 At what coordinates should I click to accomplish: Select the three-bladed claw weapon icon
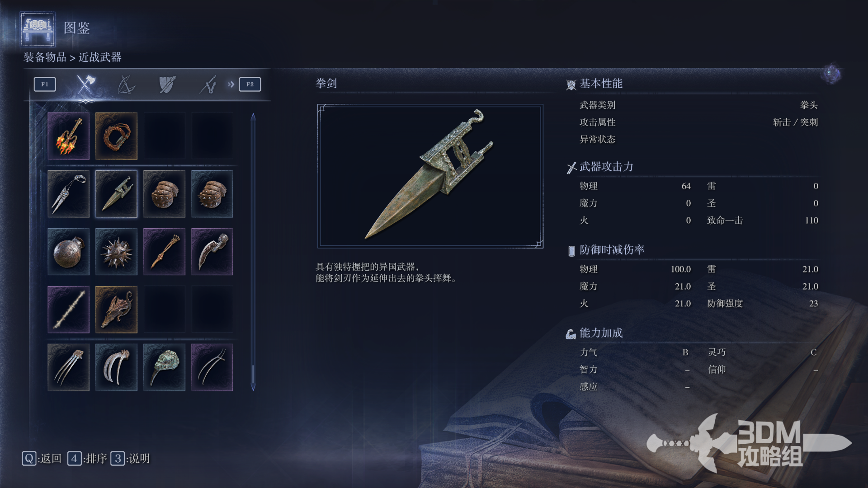pos(68,367)
